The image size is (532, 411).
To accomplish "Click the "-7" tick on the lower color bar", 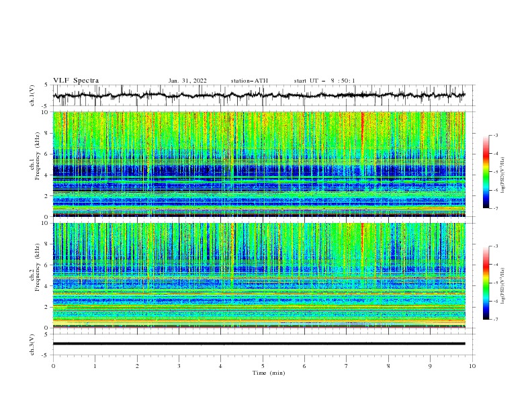I will (495, 320).
